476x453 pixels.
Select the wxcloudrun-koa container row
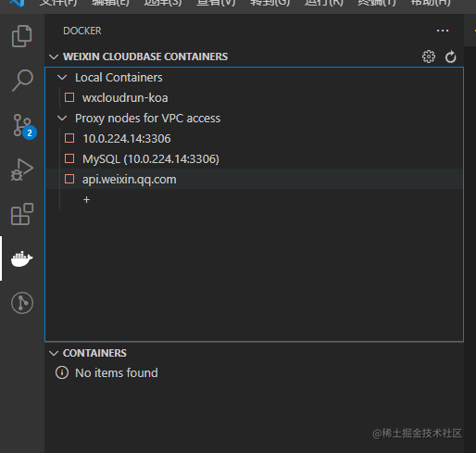click(x=254, y=97)
